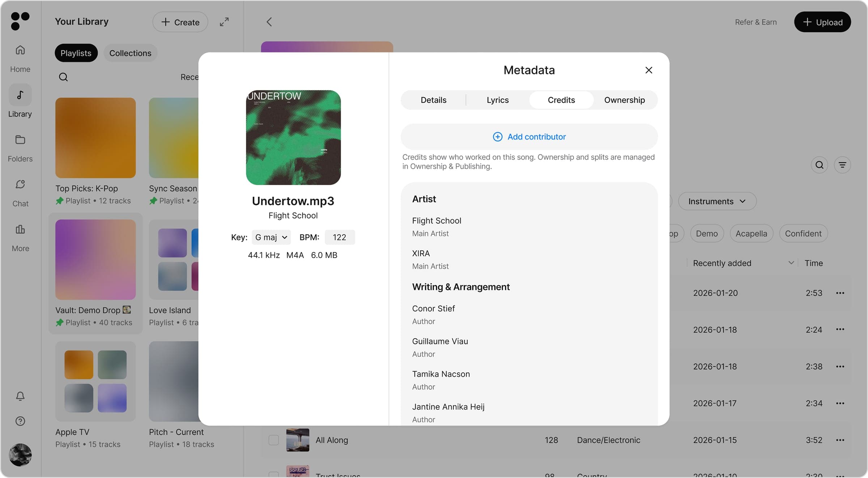Open More in the sidebar
The width and height of the screenshot is (868, 478).
point(20,238)
